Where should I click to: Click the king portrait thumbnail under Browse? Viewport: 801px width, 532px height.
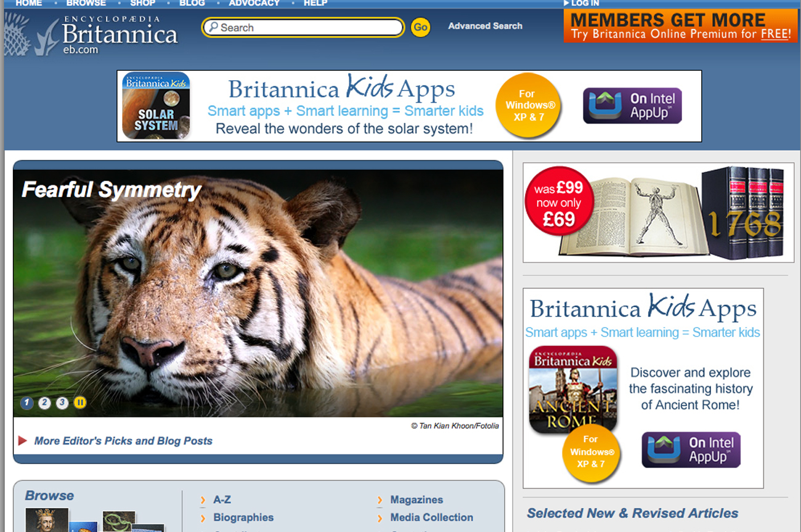click(x=46, y=520)
